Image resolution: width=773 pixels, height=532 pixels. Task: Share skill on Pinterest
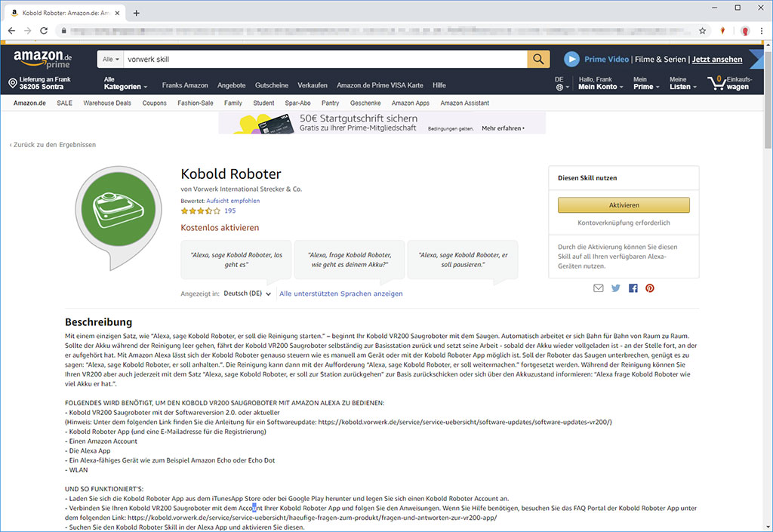(650, 288)
